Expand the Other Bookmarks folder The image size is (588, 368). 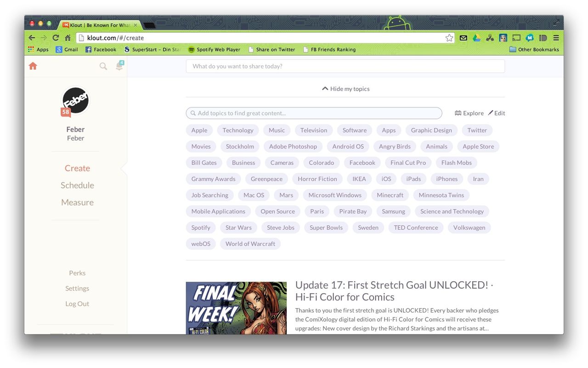click(534, 50)
